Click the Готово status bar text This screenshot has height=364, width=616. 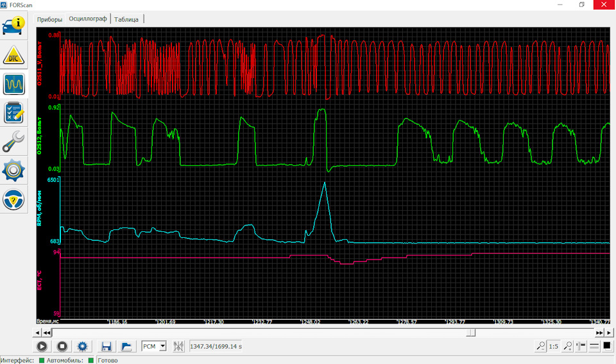pyautogui.click(x=108, y=360)
